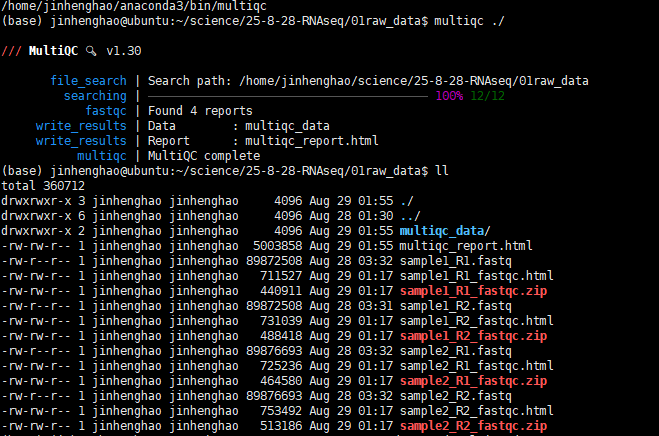Viewport: 659px width, 436px height.
Task: Click sample1_R1_fastqc.html file name
Action: click(476, 276)
